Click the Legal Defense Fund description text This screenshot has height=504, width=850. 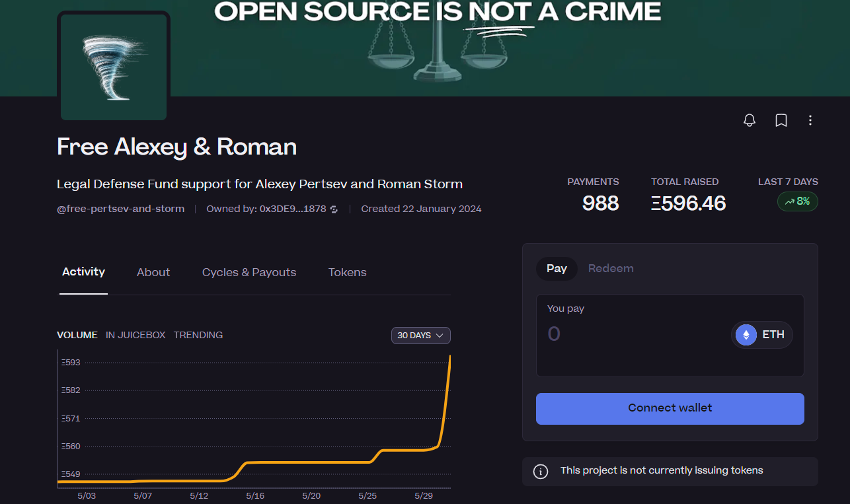coord(260,184)
